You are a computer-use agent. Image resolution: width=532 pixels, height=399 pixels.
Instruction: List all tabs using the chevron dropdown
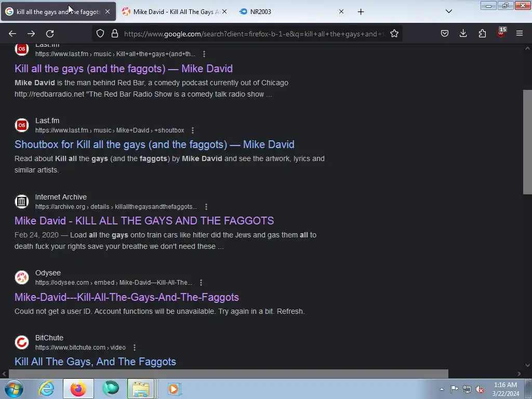pyautogui.click(x=448, y=11)
